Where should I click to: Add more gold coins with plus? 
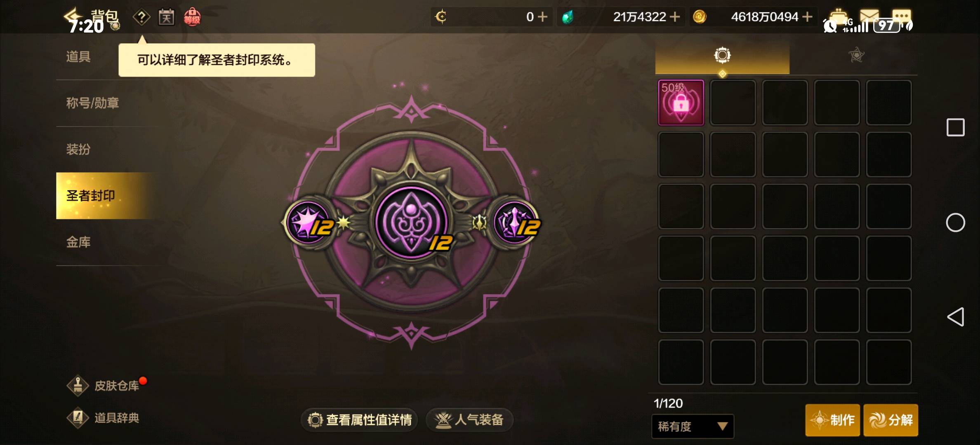coord(808,17)
